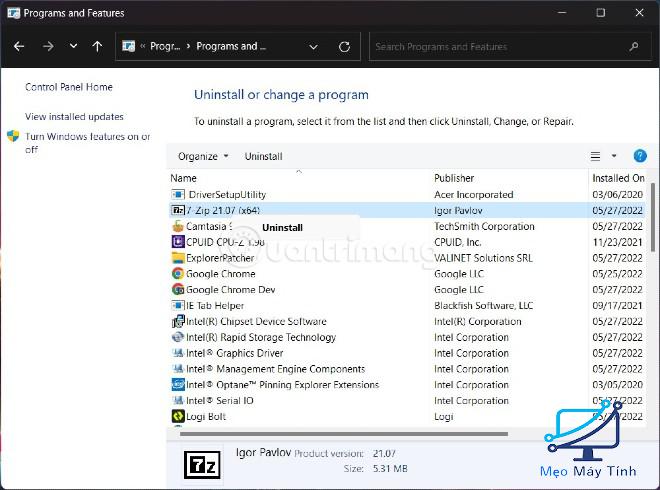Click the Programs and ... breadcrumb segment
Viewport: 660px width, 490px height.
pyautogui.click(x=231, y=46)
